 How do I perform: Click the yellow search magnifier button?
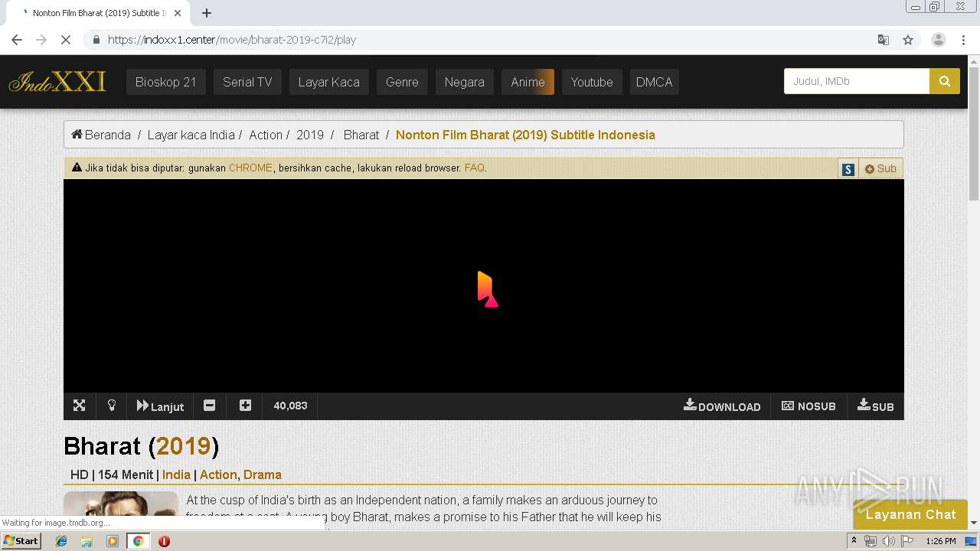pos(944,81)
